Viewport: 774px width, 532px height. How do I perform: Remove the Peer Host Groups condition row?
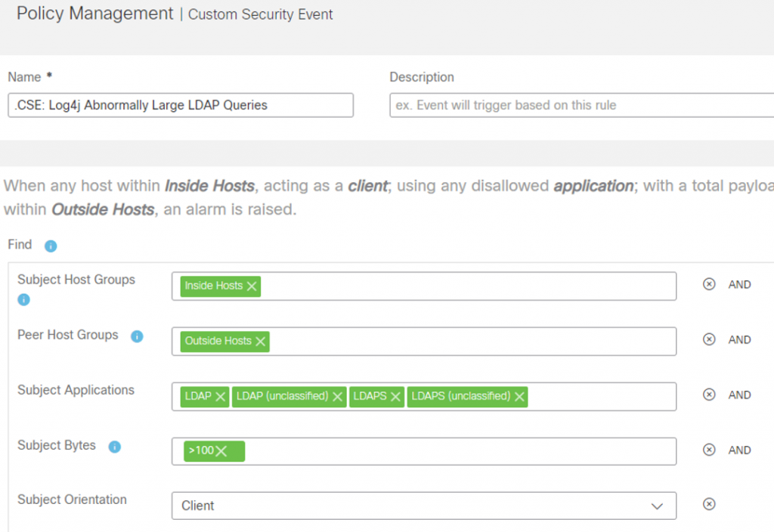tap(709, 340)
